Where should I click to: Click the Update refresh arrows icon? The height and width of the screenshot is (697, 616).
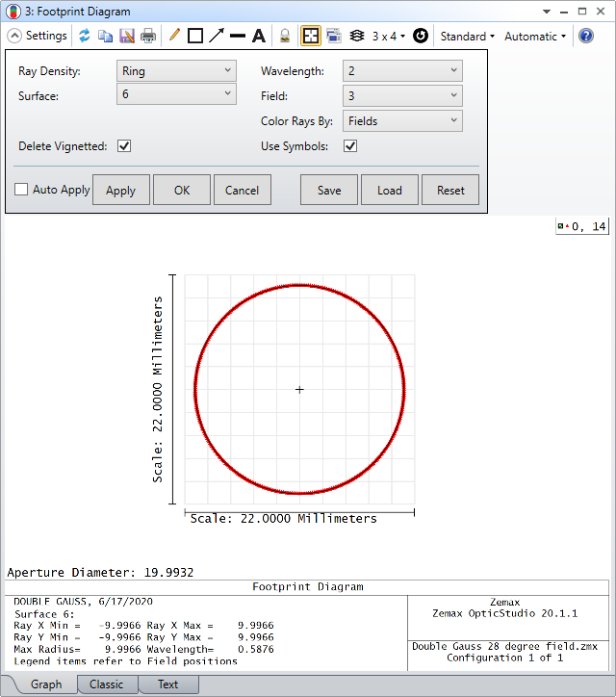(84, 36)
